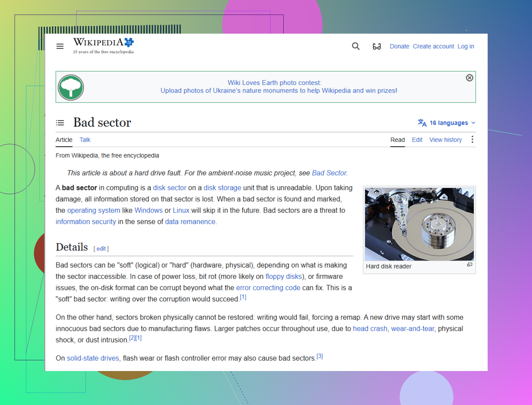The width and height of the screenshot is (532, 405).
Task: Open the hard disk reader thumbnail
Action: 419,224
